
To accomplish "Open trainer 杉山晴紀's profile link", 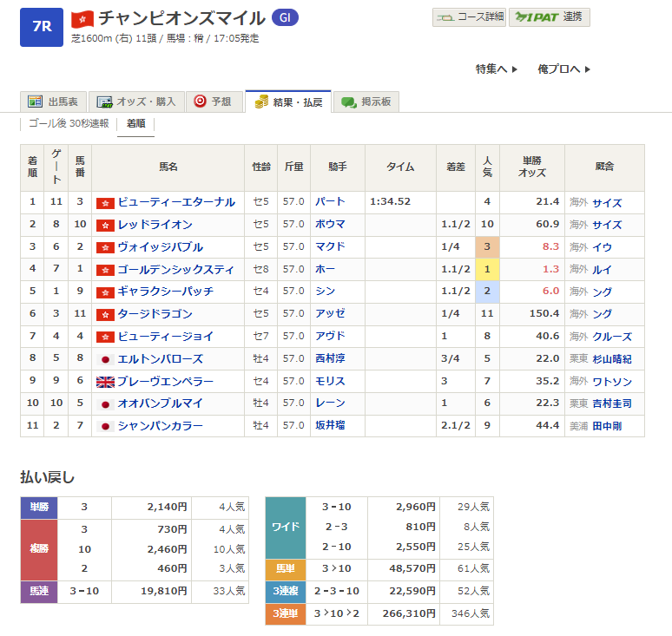I will [612, 359].
